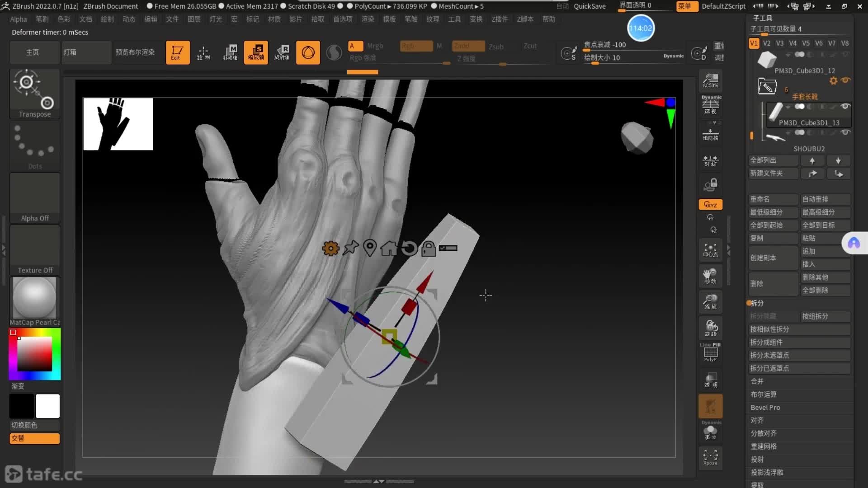Activate the Edit mode button
This screenshot has height=488, width=868.
pyautogui.click(x=177, y=52)
